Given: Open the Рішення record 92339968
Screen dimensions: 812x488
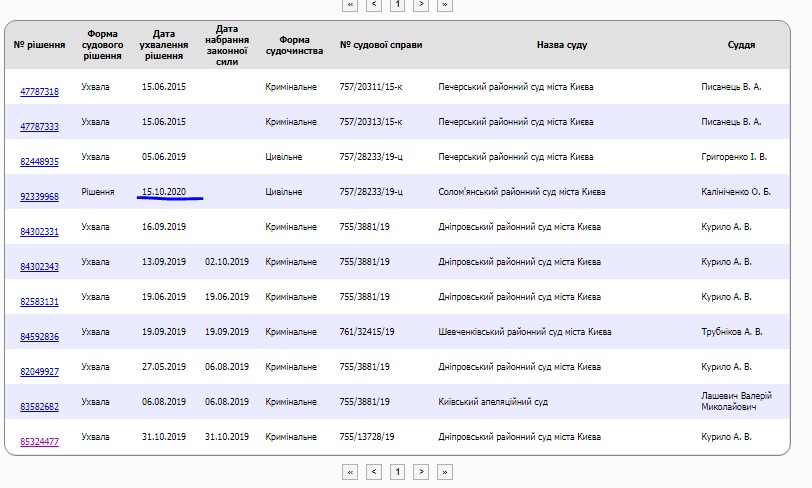Looking at the screenshot, I should (39, 197).
